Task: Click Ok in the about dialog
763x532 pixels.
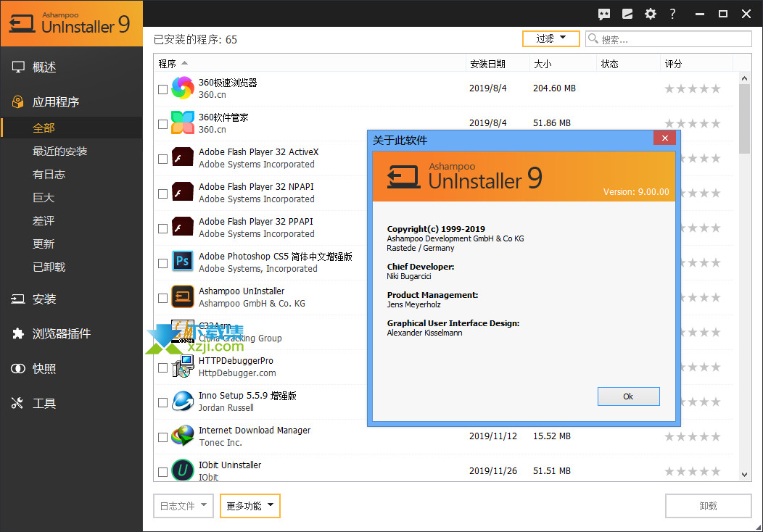Action: [628, 396]
